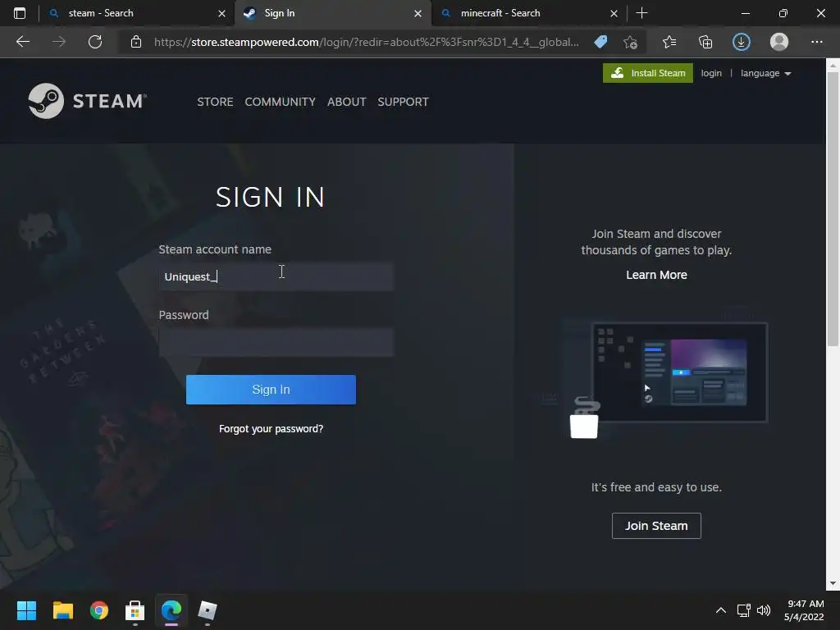Show the Downloads panel
840x630 pixels.
pyautogui.click(x=742, y=42)
